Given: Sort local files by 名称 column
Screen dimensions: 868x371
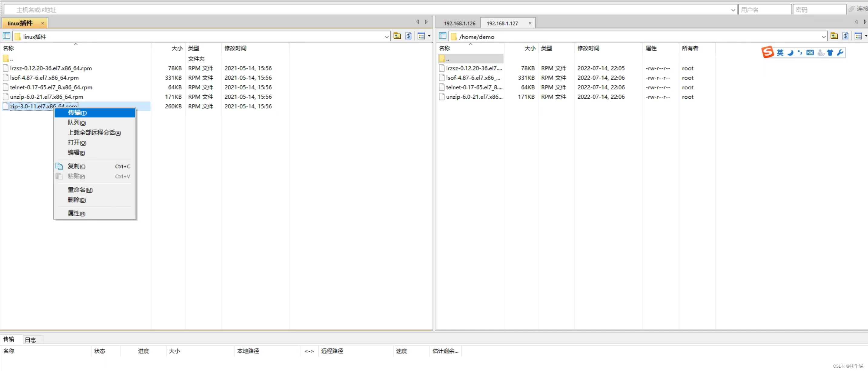Looking at the screenshot, I should [x=76, y=48].
